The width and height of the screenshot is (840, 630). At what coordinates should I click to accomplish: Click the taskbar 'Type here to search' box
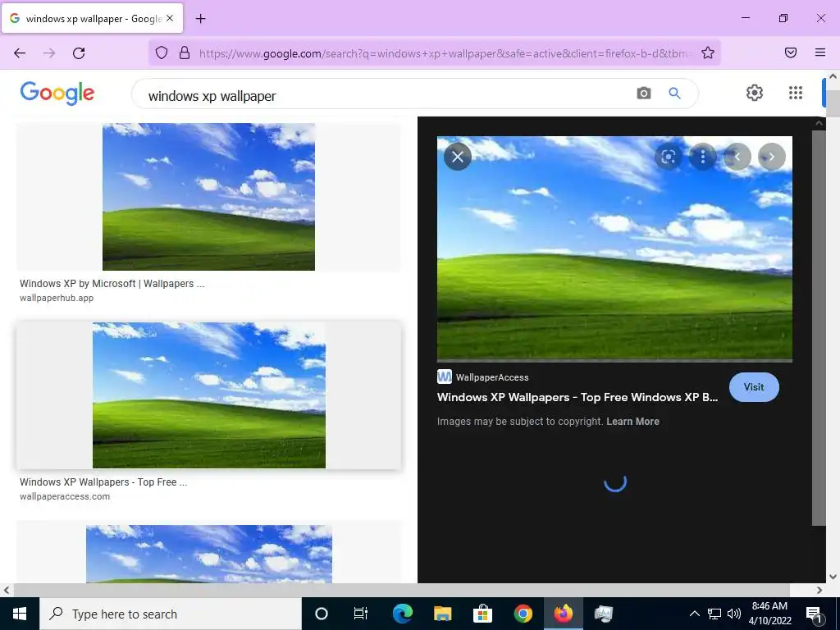click(171, 614)
